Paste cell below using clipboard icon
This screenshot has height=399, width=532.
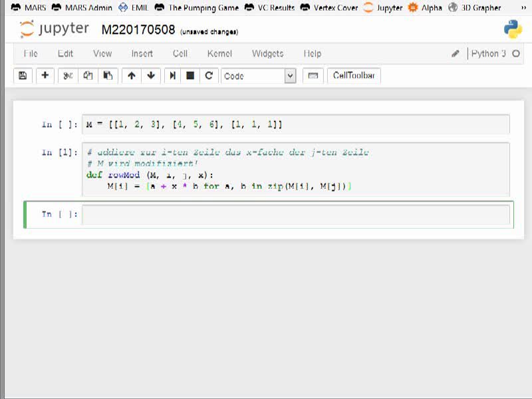(108, 76)
